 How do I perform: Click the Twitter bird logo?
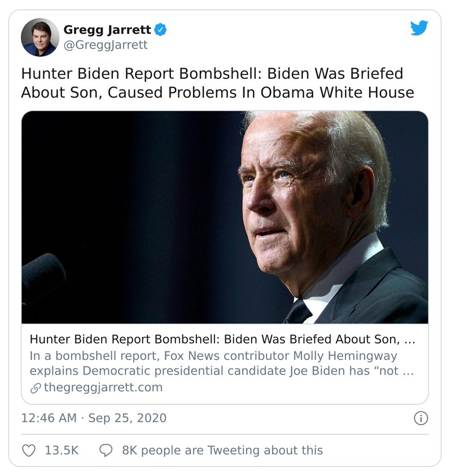[x=419, y=28]
